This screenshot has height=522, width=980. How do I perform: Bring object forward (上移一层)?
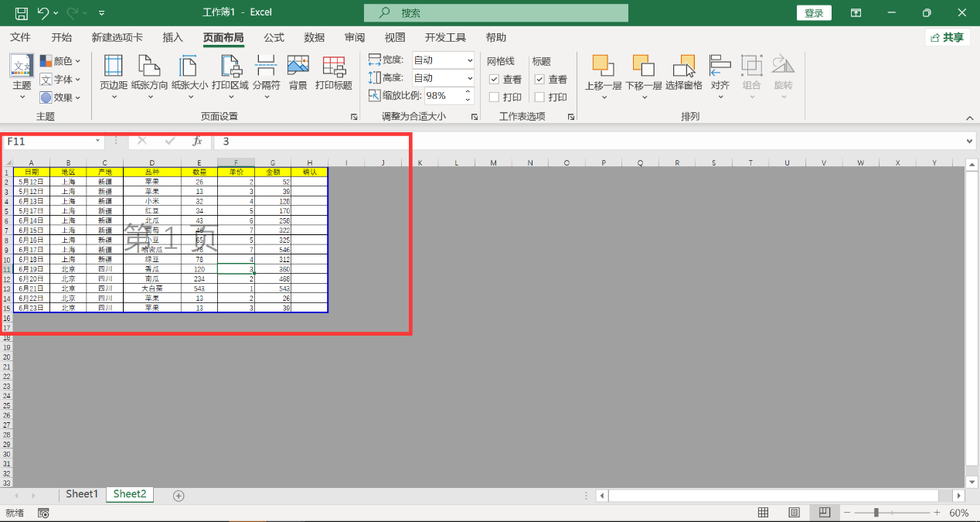coord(604,77)
